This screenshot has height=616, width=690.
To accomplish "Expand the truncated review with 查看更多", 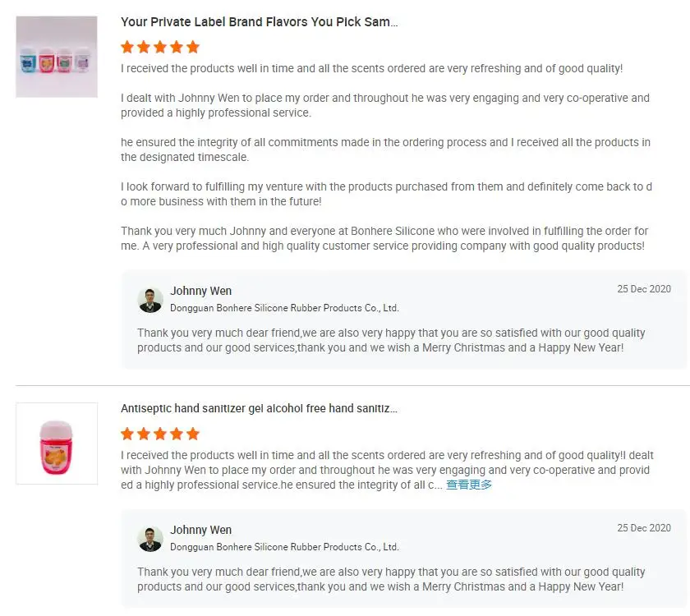I will [467, 485].
